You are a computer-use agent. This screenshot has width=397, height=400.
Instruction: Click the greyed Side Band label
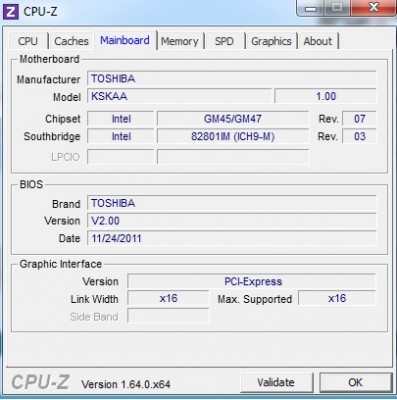click(x=94, y=317)
